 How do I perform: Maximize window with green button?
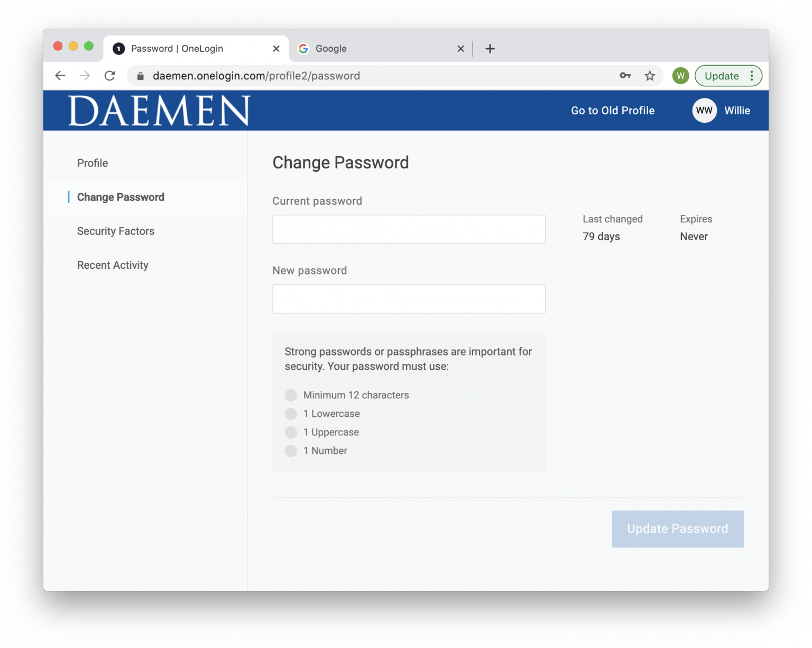(x=89, y=46)
